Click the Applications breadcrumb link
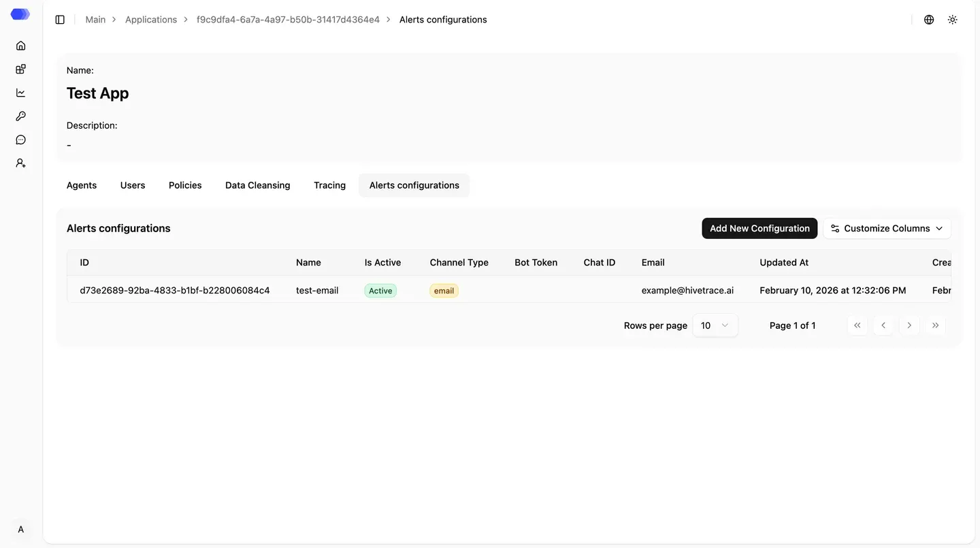The height and width of the screenshot is (548, 980). tap(151, 20)
